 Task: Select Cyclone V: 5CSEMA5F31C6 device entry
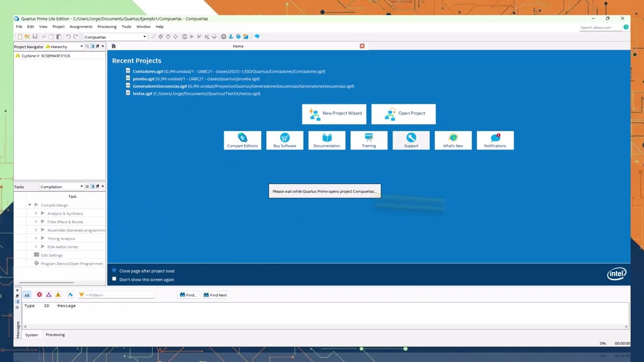tap(46, 56)
